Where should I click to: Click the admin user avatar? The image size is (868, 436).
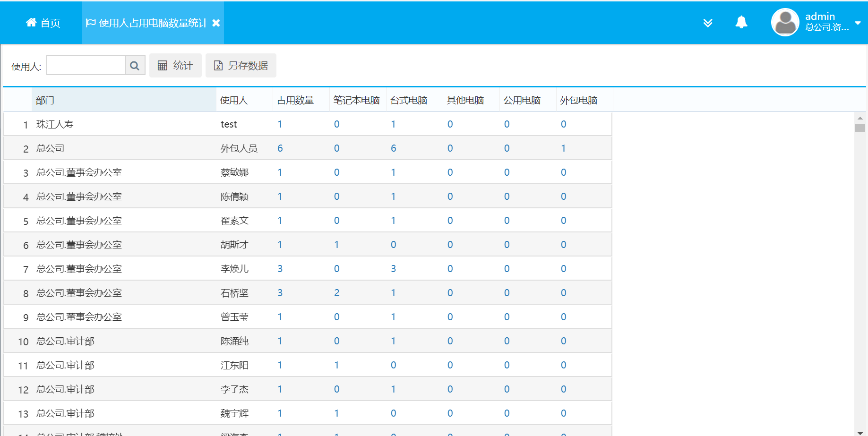(785, 23)
